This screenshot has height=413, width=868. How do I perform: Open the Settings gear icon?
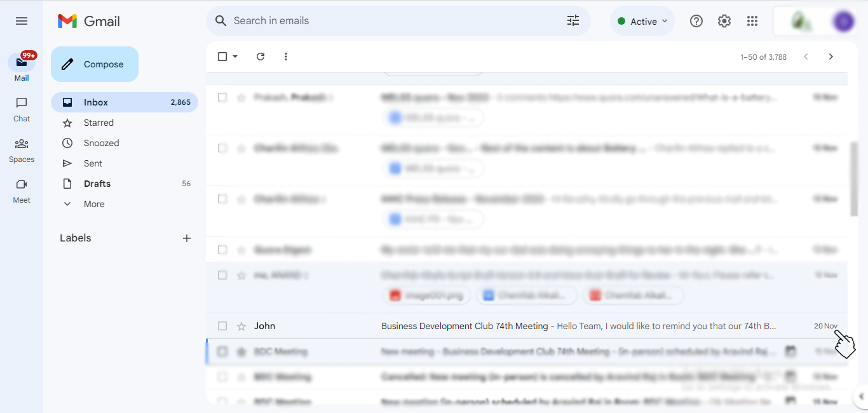724,21
